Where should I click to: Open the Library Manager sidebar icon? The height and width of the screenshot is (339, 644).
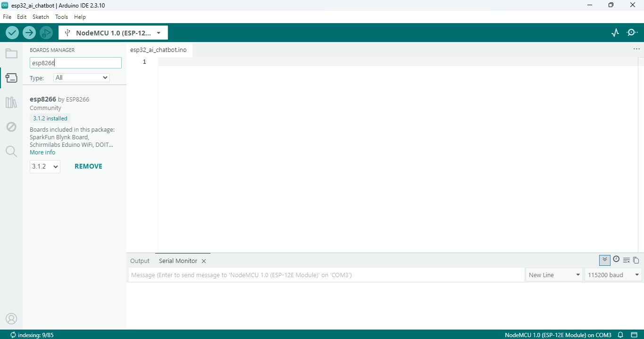[11, 102]
